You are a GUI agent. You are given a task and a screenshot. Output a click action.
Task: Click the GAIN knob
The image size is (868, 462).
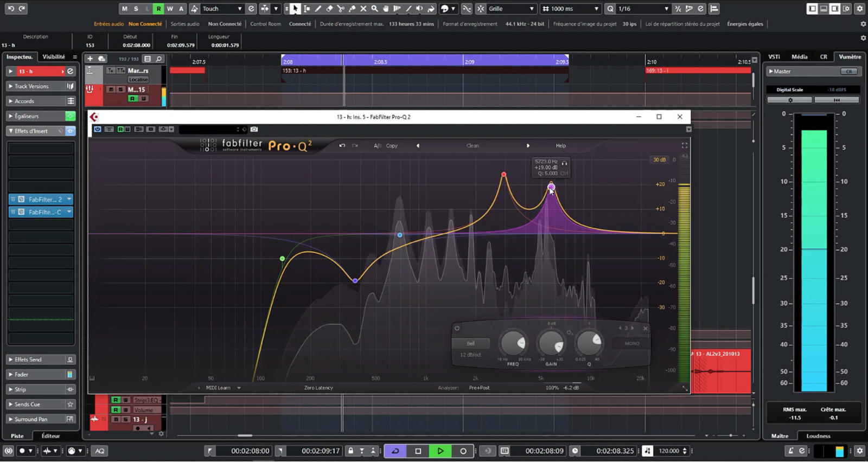(x=551, y=343)
